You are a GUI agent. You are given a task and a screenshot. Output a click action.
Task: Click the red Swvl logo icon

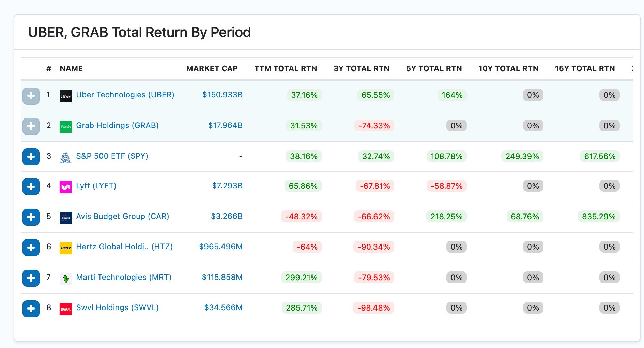pos(66,309)
